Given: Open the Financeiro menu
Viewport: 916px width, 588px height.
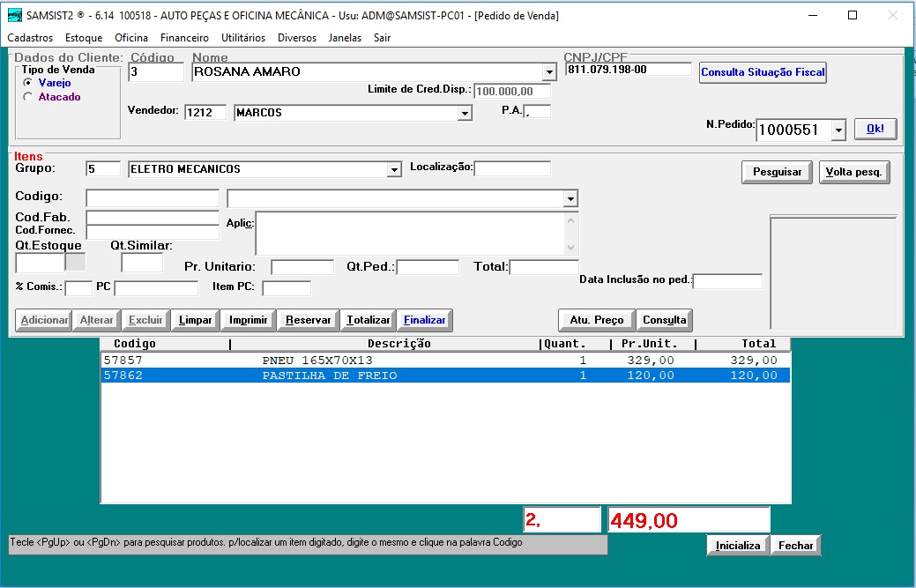Looking at the screenshot, I should click(x=184, y=38).
